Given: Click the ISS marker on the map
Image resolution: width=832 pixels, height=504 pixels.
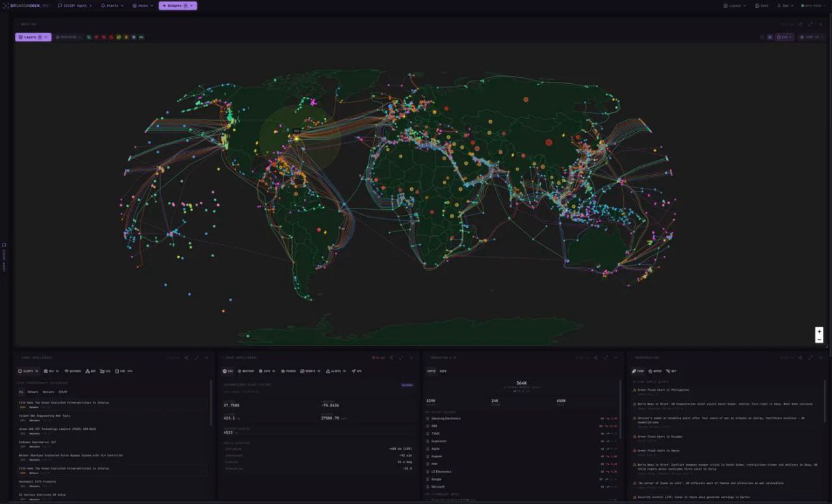Looking at the screenshot, I should pos(296,138).
